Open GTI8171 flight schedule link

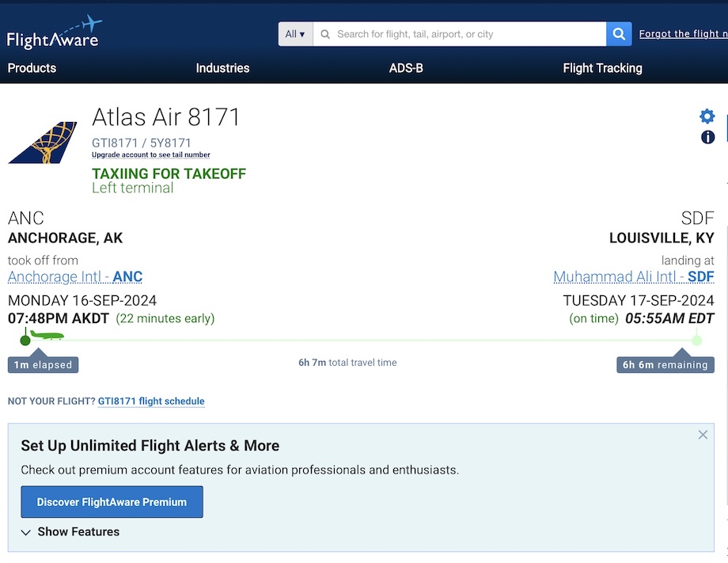[x=151, y=401]
